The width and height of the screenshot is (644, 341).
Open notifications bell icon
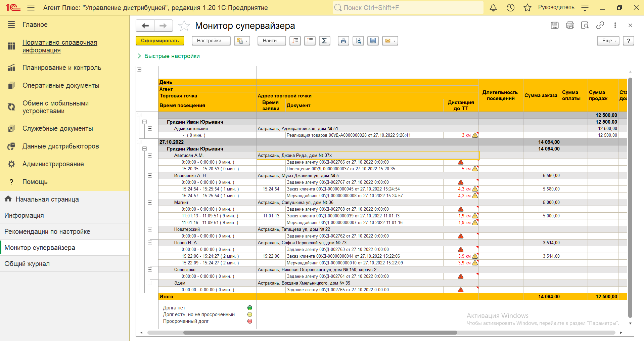pyautogui.click(x=493, y=7)
